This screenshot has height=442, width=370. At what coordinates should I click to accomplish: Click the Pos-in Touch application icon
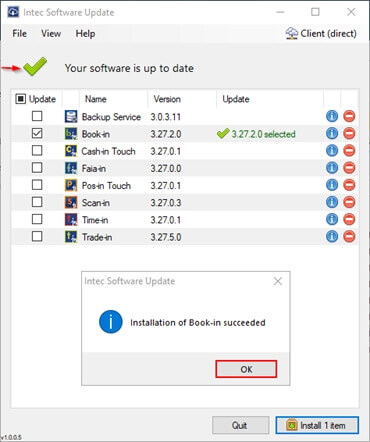click(71, 185)
